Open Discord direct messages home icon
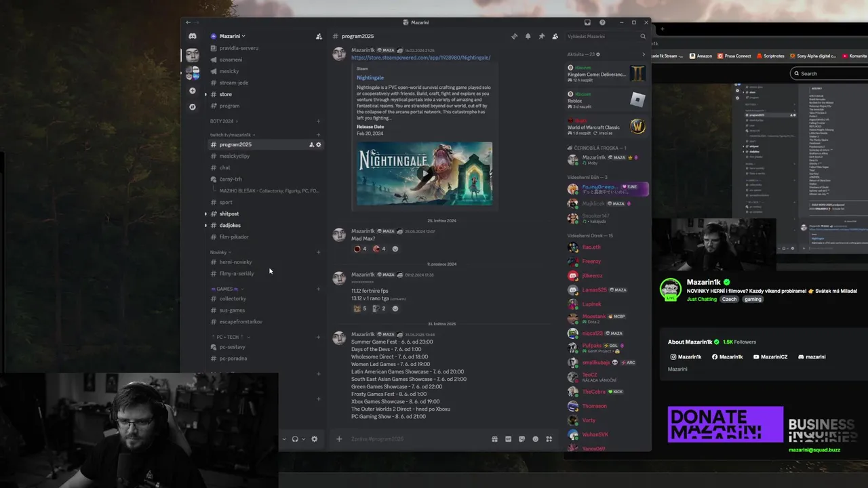 pos(193,36)
